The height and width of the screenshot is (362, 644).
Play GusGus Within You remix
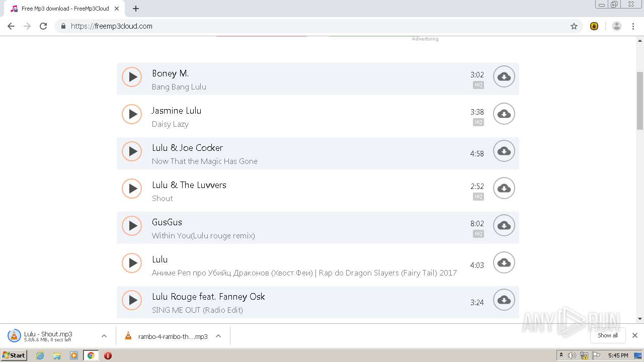(132, 226)
